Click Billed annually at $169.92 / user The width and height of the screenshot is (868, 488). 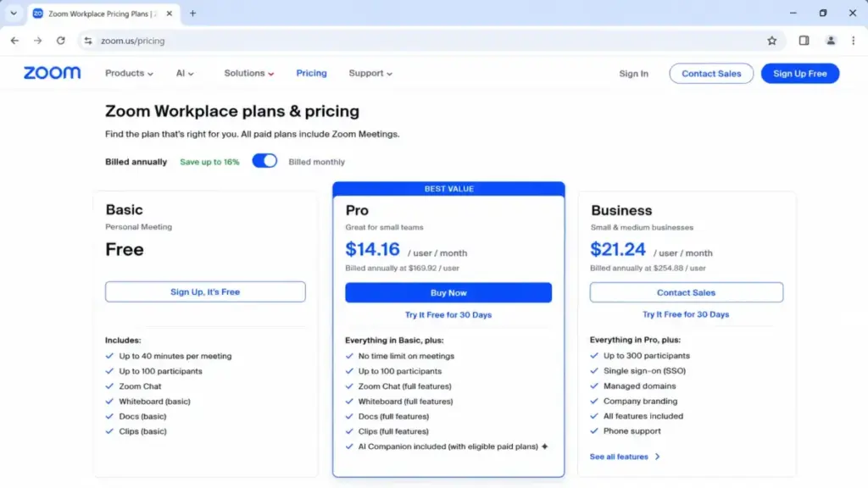tap(403, 269)
